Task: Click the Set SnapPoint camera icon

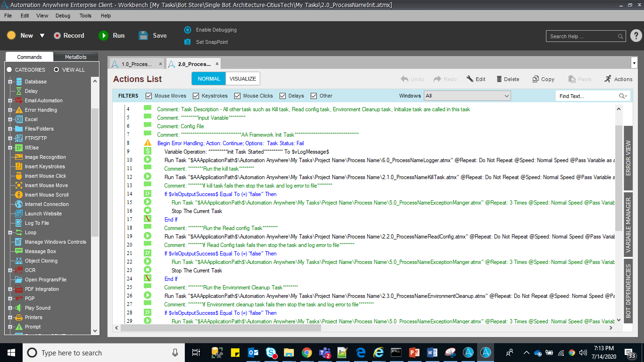Action: pyautogui.click(x=188, y=42)
